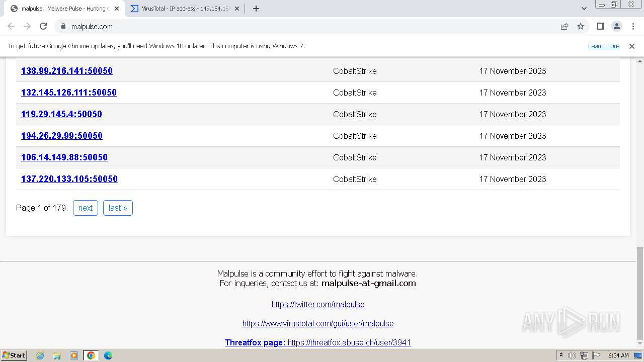Open the Chrome three-dot menu

(633, 27)
